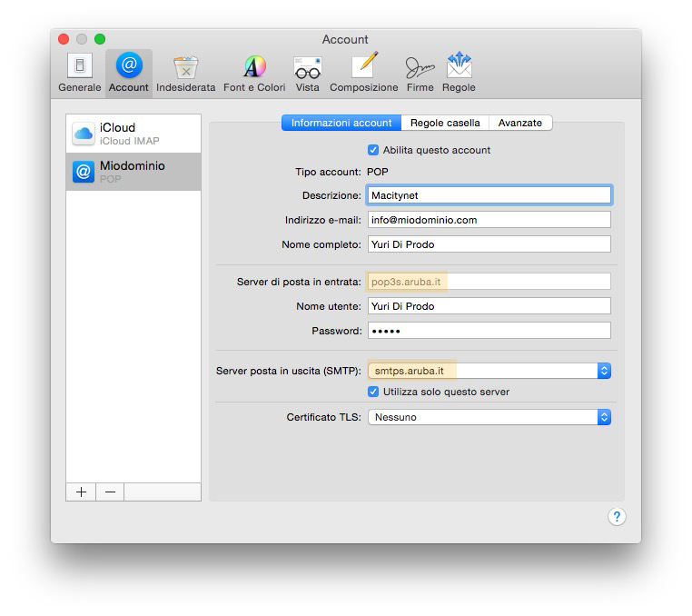Close the Account preferences window
Image resolution: width=692 pixels, height=616 pixels.
(x=64, y=39)
